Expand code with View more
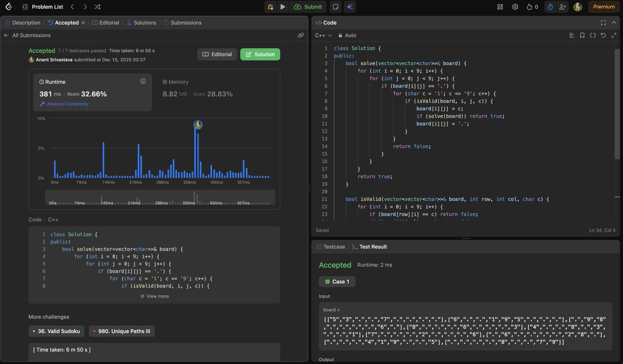The width and height of the screenshot is (623, 364). pyautogui.click(x=154, y=296)
